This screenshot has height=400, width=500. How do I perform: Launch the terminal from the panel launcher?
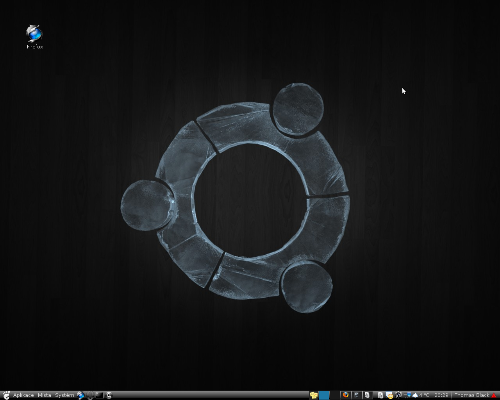tap(99, 395)
